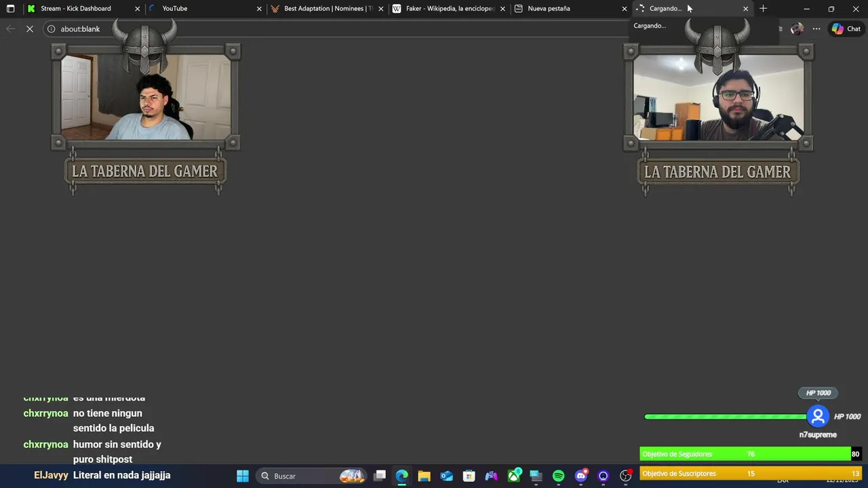View site information icon in address bar
This screenshot has height=488, width=868.
click(51, 29)
